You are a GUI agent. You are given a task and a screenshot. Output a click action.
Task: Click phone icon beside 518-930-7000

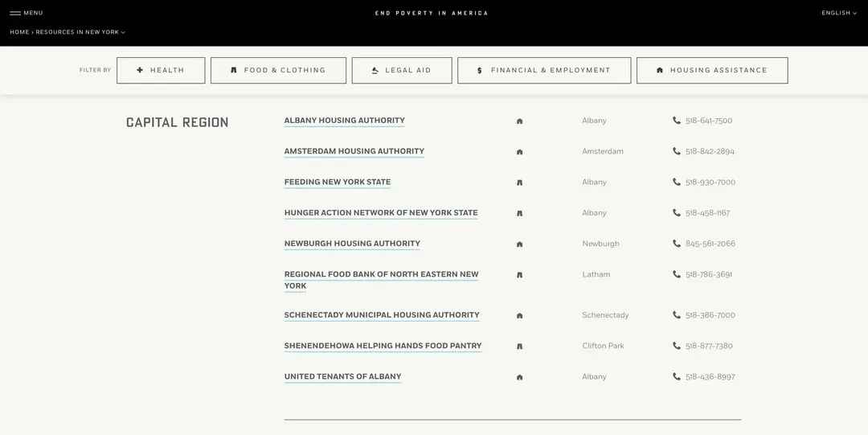pos(677,182)
